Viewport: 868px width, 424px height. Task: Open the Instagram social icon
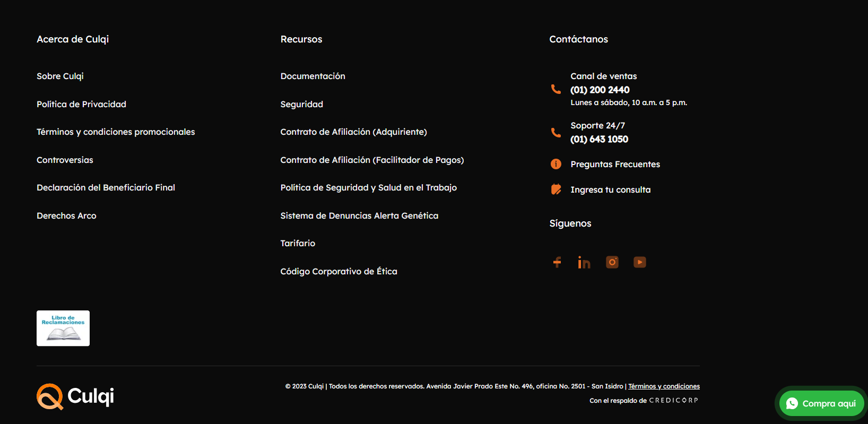[x=612, y=262]
